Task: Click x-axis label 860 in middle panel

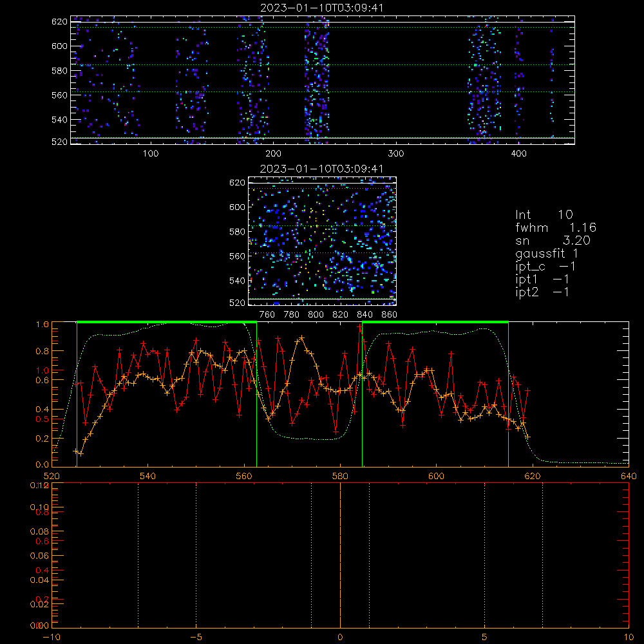Action: pos(389,315)
